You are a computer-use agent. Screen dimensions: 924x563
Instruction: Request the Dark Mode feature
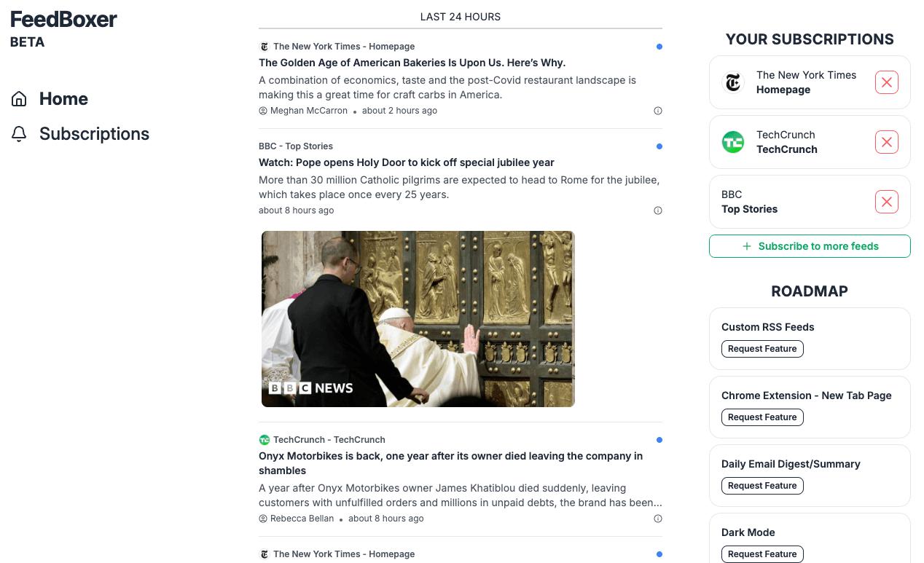(x=762, y=554)
